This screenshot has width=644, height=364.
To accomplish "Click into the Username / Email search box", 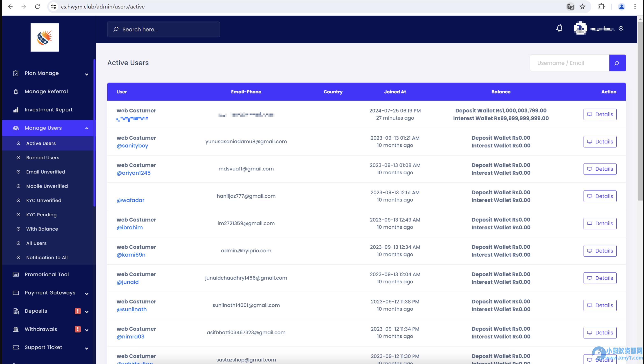I will coord(570,63).
